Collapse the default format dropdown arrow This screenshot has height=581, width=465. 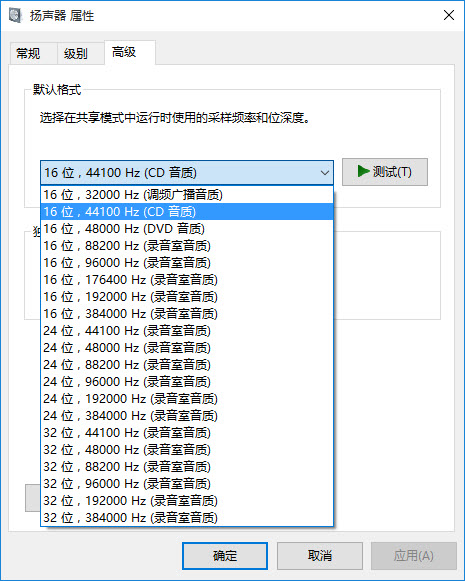pos(325,173)
